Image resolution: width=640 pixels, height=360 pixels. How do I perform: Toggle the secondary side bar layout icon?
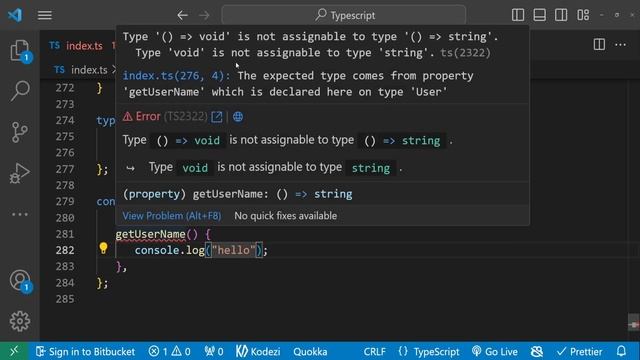tap(561, 15)
